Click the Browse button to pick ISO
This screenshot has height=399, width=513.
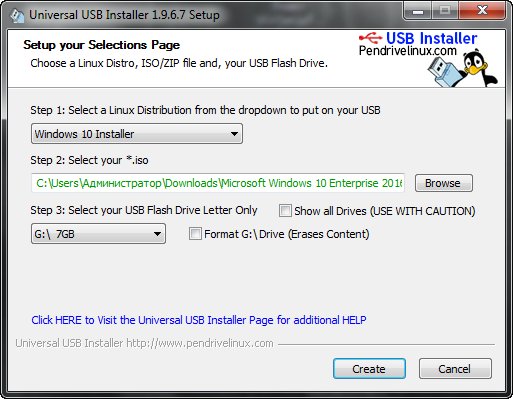(x=444, y=183)
